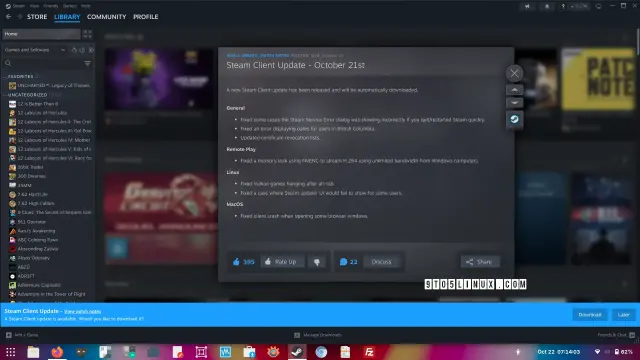The image size is (640, 360).
Task: Open the show applications grid in taskbar
Action: (11, 352)
